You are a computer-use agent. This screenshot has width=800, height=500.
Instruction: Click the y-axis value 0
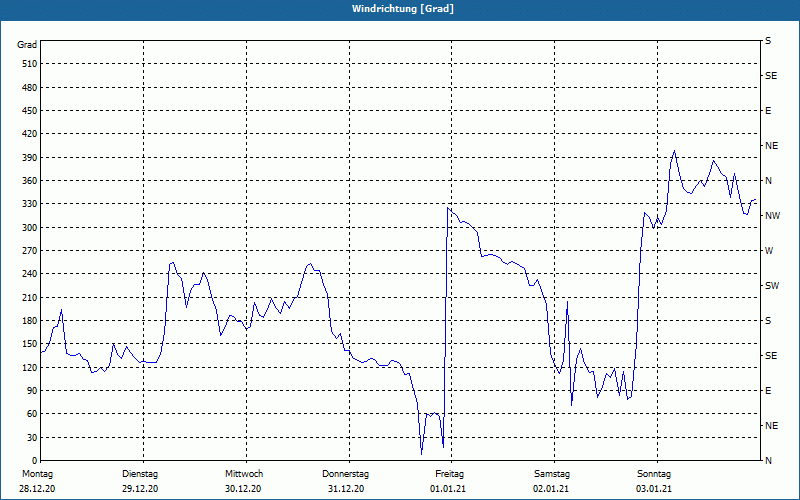[34, 460]
